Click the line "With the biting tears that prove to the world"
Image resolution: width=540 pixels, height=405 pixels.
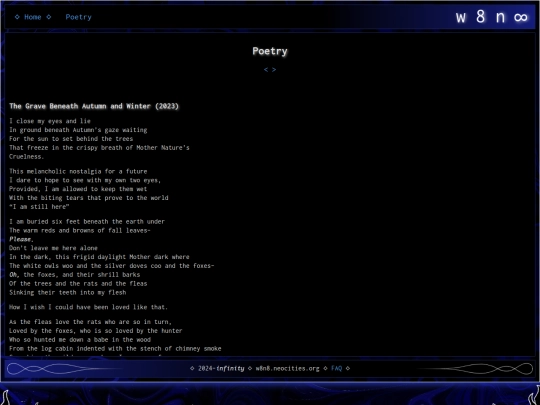(89, 198)
